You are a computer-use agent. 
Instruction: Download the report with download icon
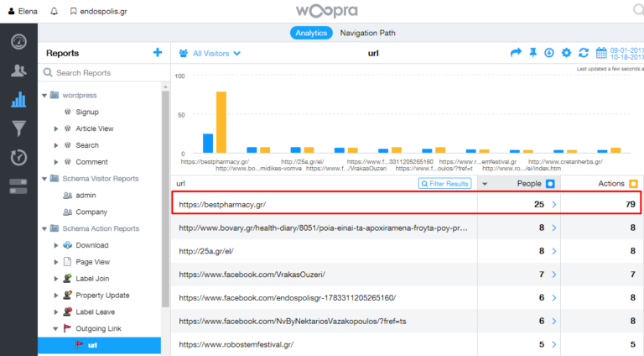click(549, 53)
